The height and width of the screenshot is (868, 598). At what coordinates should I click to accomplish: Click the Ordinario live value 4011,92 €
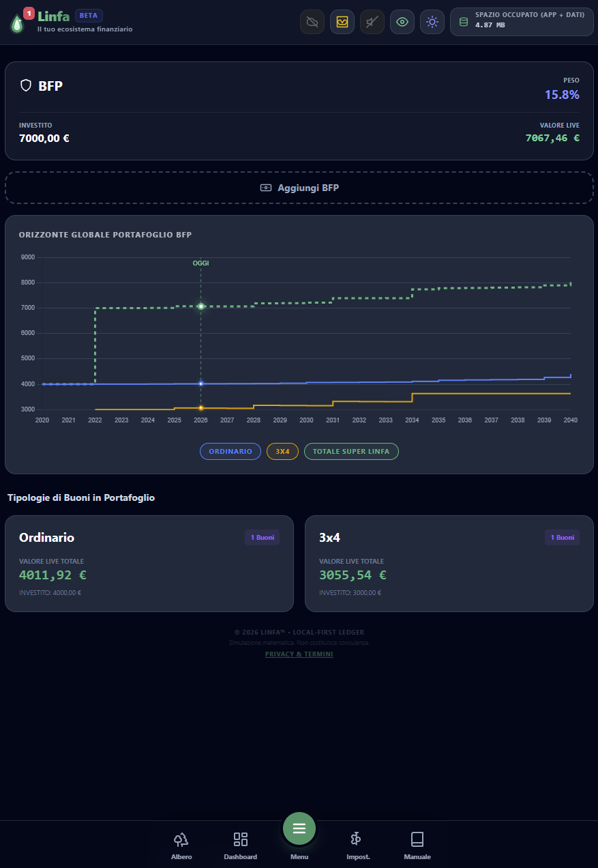tap(53, 575)
